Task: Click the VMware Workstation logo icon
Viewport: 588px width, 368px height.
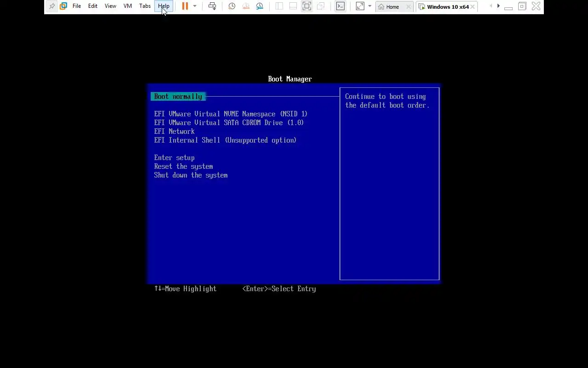Action: click(x=63, y=6)
